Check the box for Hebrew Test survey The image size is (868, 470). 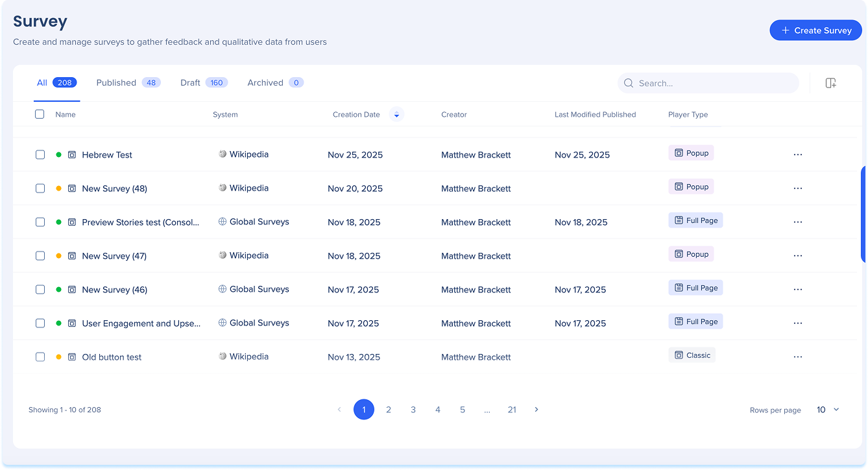pyautogui.click(x=40, y=155)
